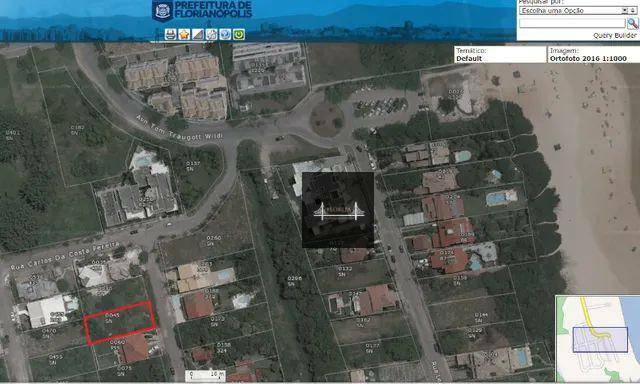Click the star favorites icon
Screen dimensions: 640x384
coord(184,34)
